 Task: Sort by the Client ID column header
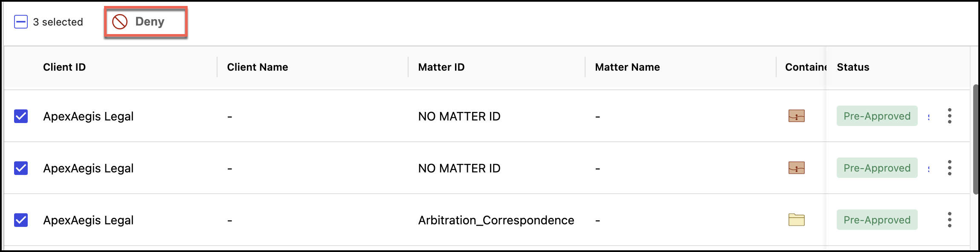pyautogui.click(x=64, y=67)
